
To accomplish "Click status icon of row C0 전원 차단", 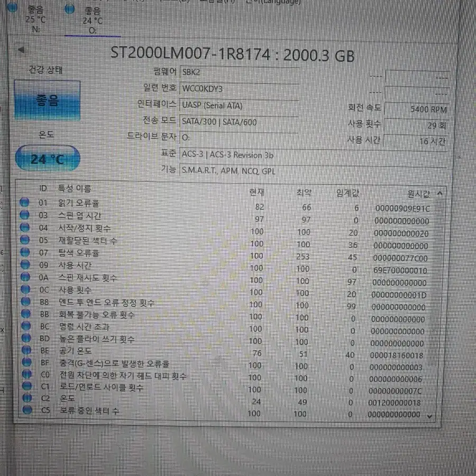I will [27, 374].
